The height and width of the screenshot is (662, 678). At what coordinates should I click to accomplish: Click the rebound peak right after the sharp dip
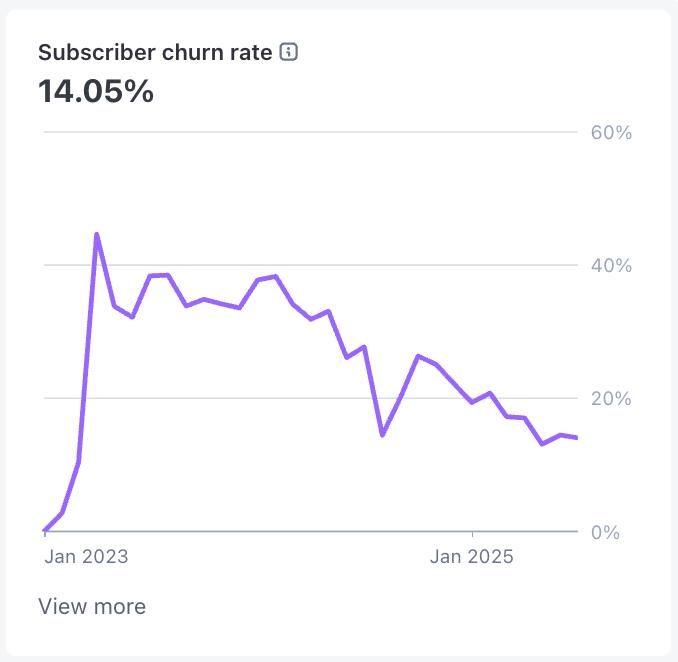[418, 356]
